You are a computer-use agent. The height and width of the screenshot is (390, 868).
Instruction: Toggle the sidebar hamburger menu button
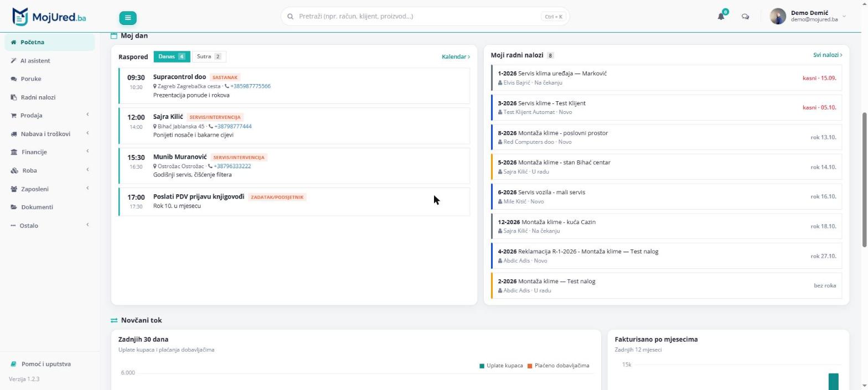[127, 18]
